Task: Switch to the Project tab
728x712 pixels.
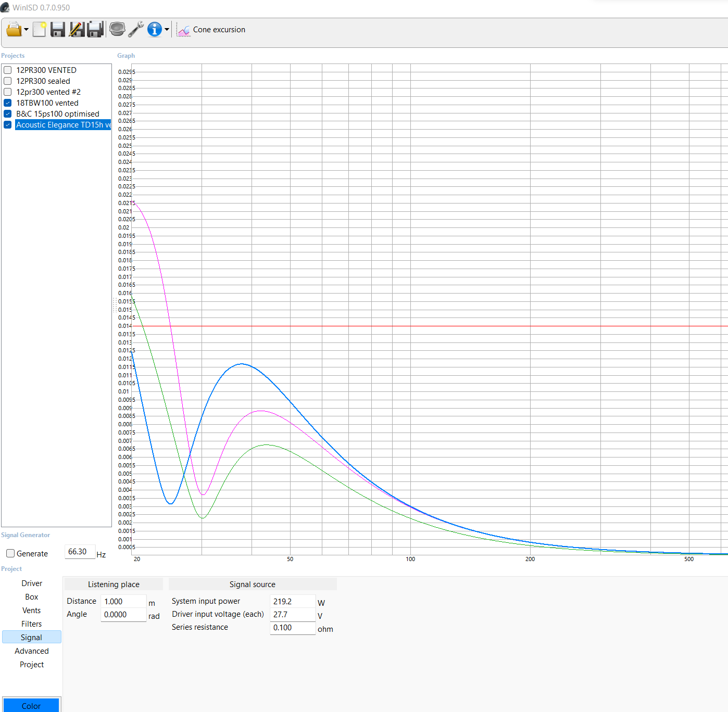Action: click(32, 665)
